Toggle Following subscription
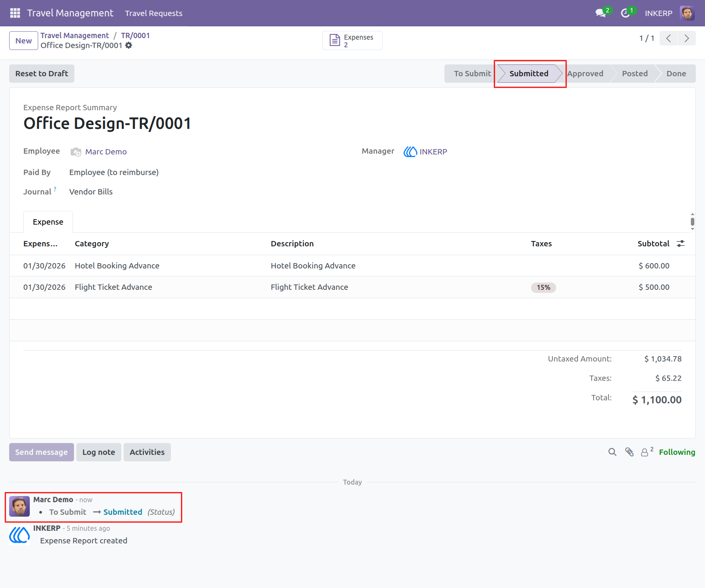 coord(677,452)
